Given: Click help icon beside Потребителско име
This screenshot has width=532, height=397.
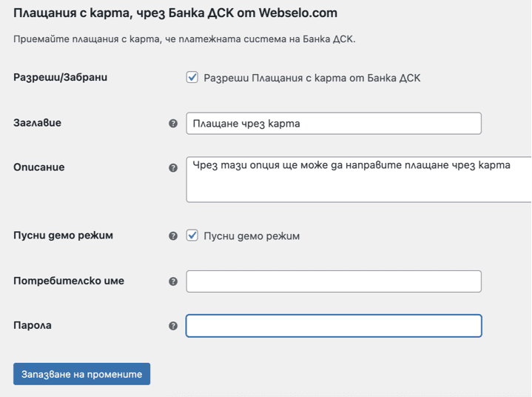Looking at the screenshot, I should tap(173, 281).
